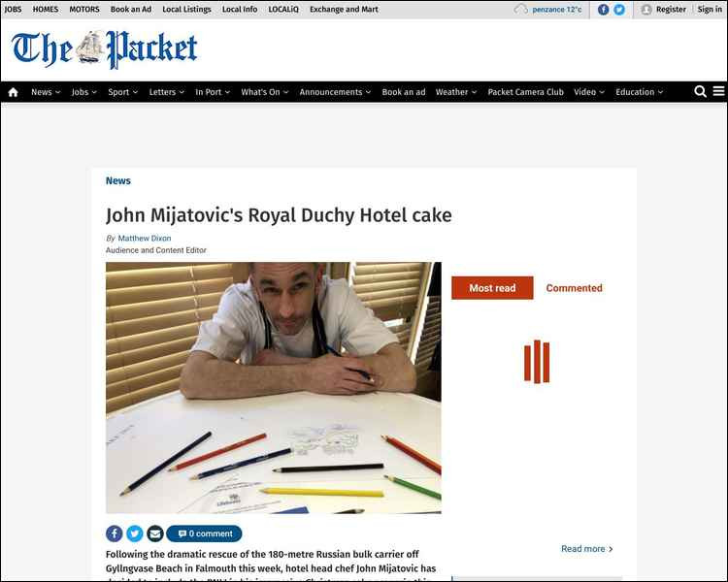The width and height of the screenshot is (728, 582).
Task: Share article by email envelope icon
Action: pyautogui.click(x=155, y=533)
